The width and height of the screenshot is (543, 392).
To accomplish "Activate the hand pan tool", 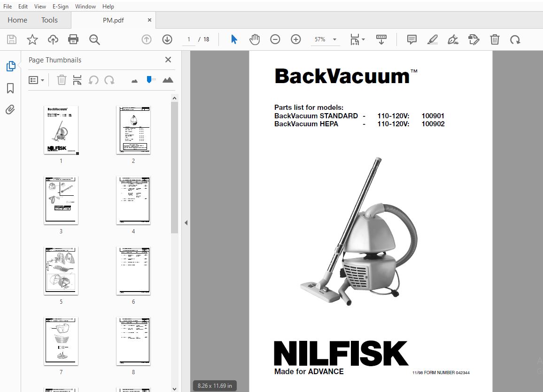I will pos(255,39).
